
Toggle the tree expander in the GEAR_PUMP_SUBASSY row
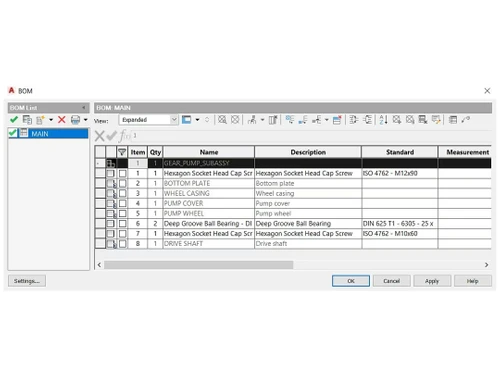point(98,164)
